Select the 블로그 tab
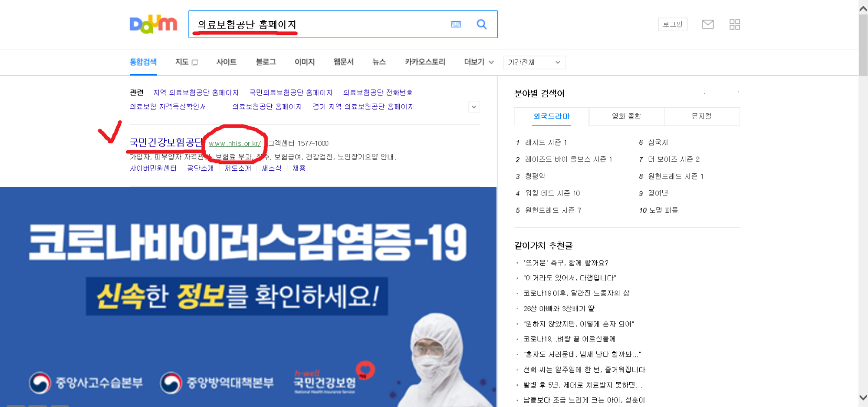The height and width of the screenshot is (407, 868). (266, 62)
